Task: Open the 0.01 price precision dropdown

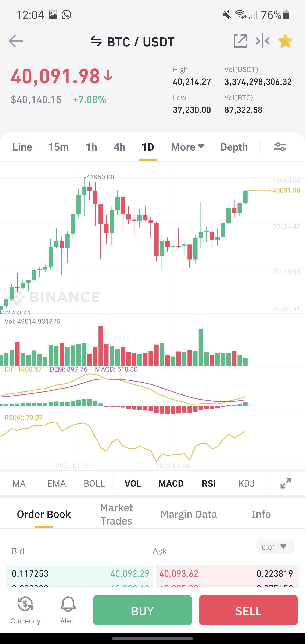Action: tap(275, 547)
